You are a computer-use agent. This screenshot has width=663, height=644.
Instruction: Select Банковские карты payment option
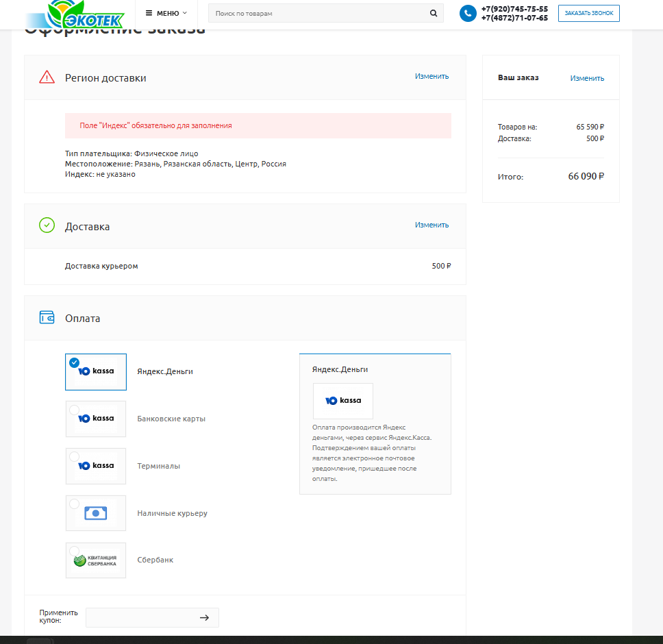click(x=96, y=419)
